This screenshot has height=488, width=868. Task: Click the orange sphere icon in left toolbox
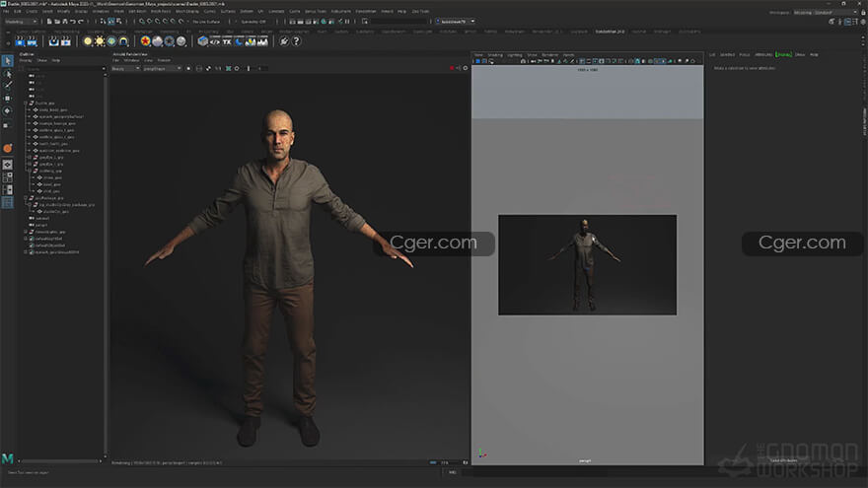click(7, 147)
